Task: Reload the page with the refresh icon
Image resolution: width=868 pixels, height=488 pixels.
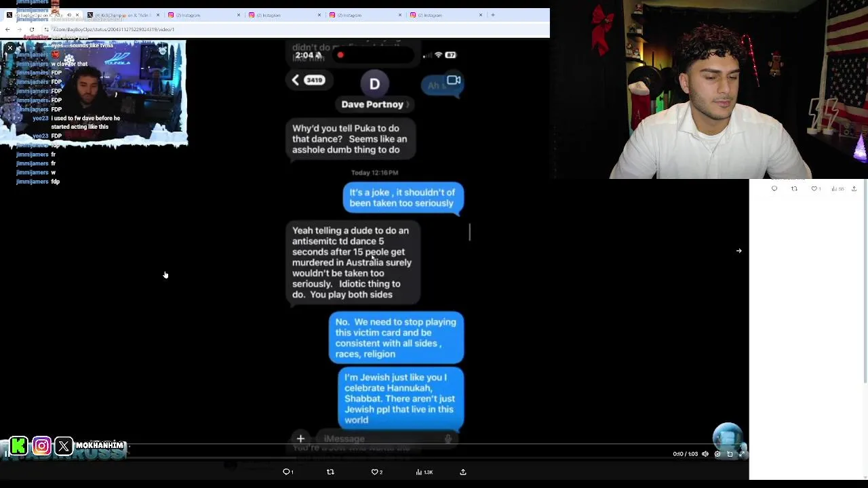Action: tap(31, 29)
